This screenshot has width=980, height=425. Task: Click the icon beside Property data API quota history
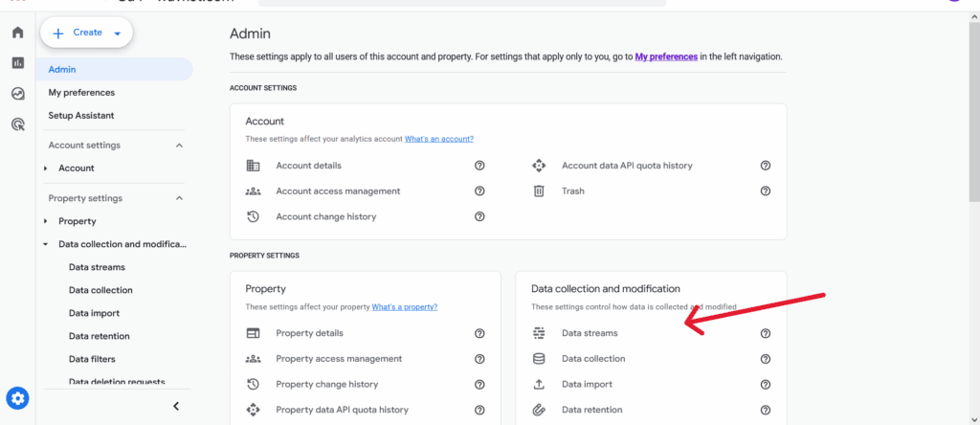coord(253,410)
